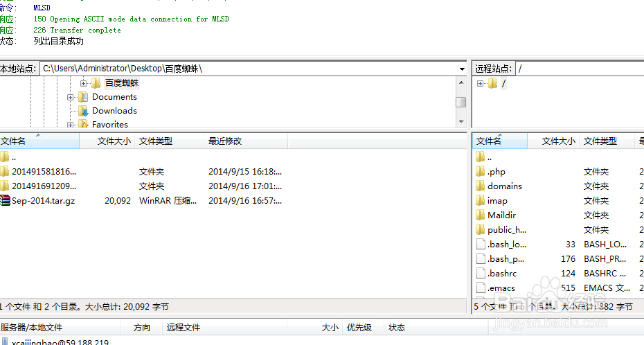Click the remote parent directory folder icon

[481, 157]
